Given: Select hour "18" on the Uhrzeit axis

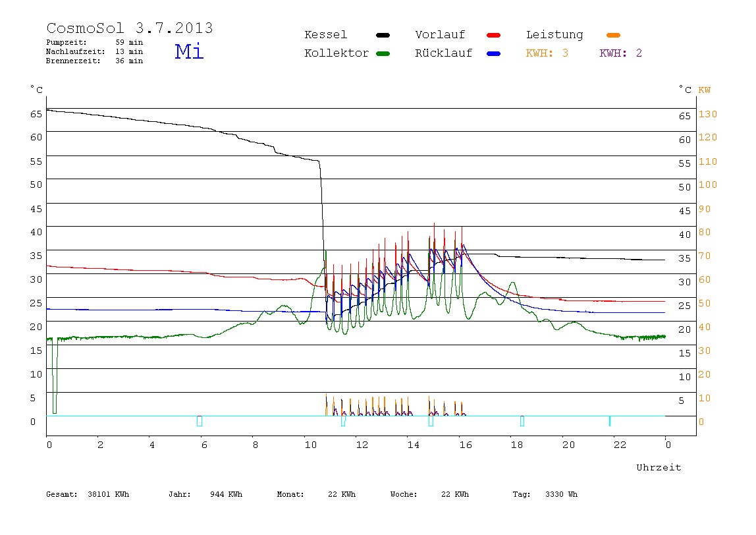Looking at the screenshot, I should (517, 445).
